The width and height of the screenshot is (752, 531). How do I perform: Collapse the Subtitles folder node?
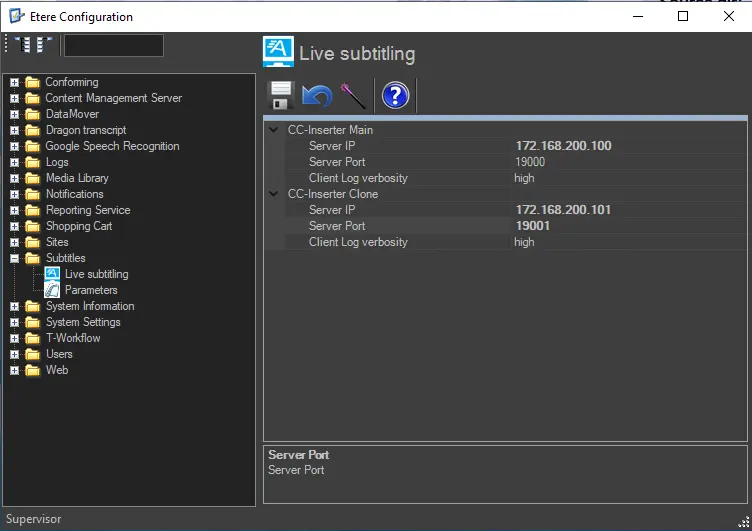coord(14,258)
